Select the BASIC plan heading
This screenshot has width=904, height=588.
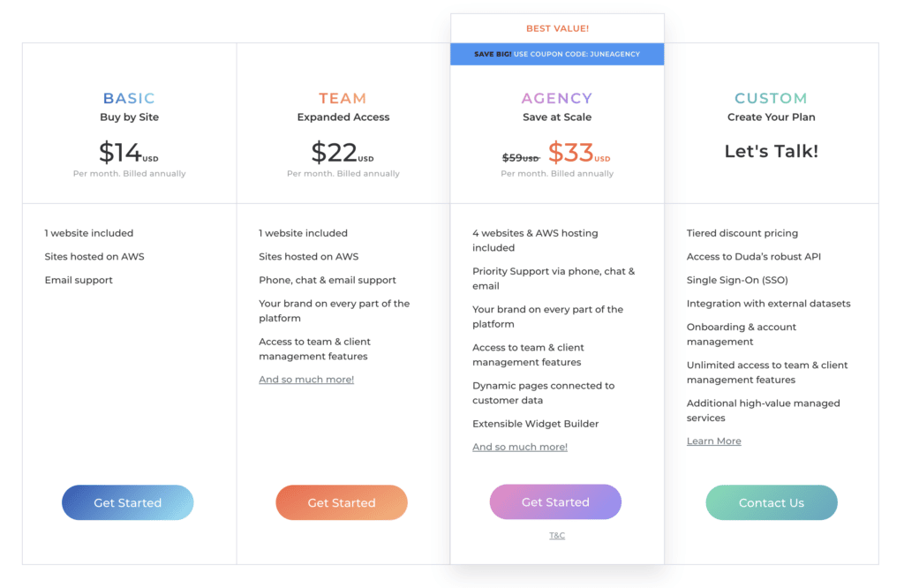(129, 98)
